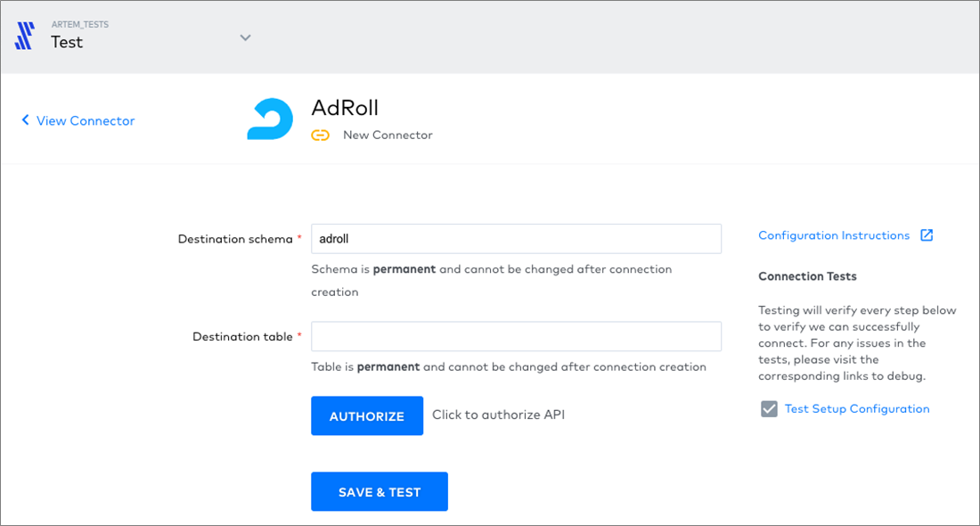Open the View Connector link

pos(85,120)
